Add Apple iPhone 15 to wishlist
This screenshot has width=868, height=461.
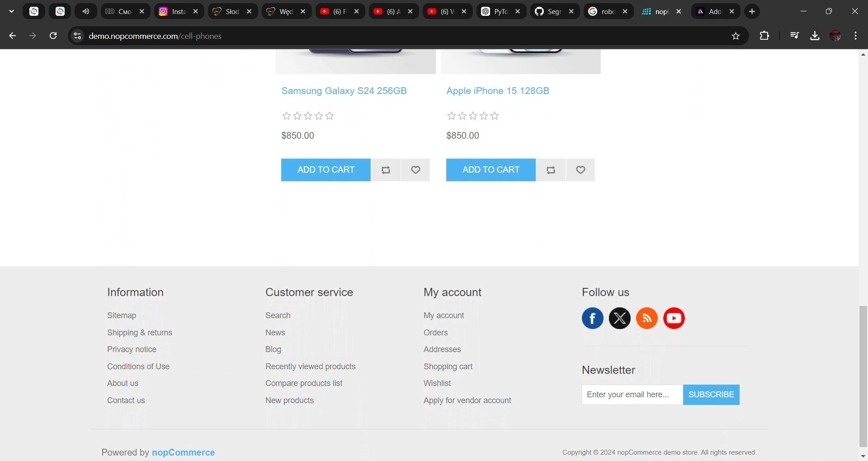pos(580,170)
